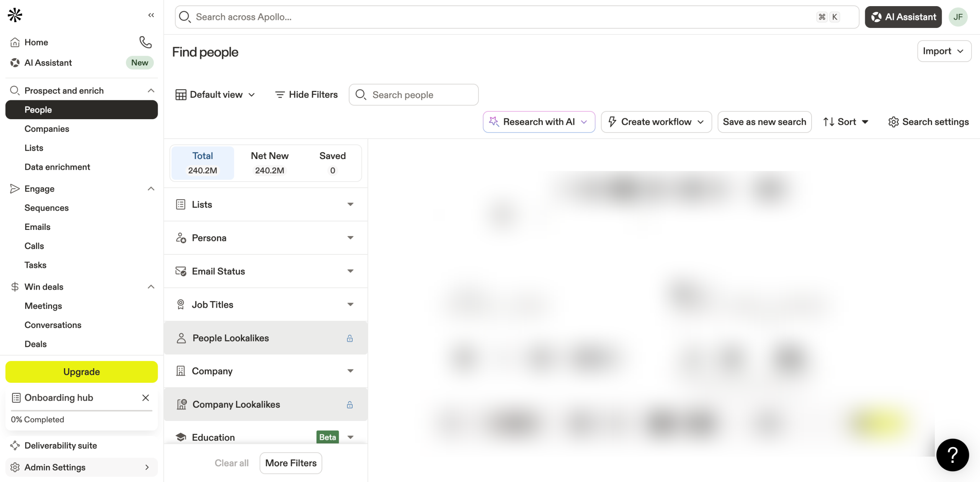Switch to the Net New tab
Viewport: 980px width, 482px height.
[x=269, y=163]
